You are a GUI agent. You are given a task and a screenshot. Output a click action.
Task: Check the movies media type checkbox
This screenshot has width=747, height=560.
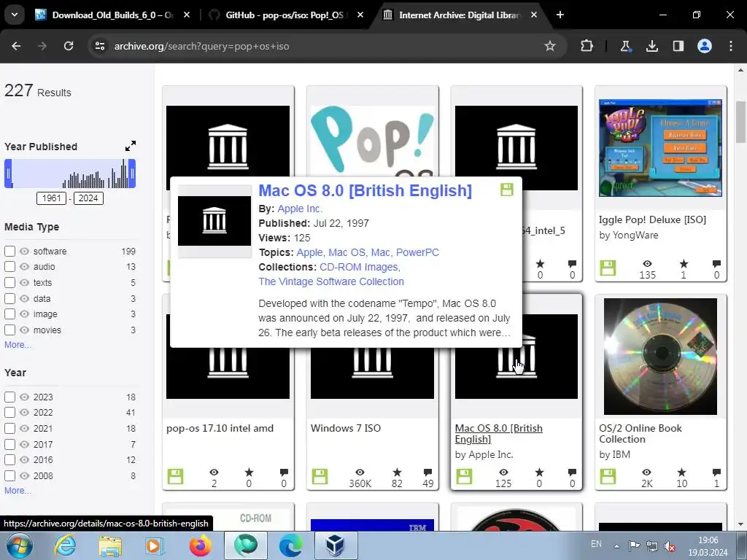pyautogui.click(x=9, y=330)
